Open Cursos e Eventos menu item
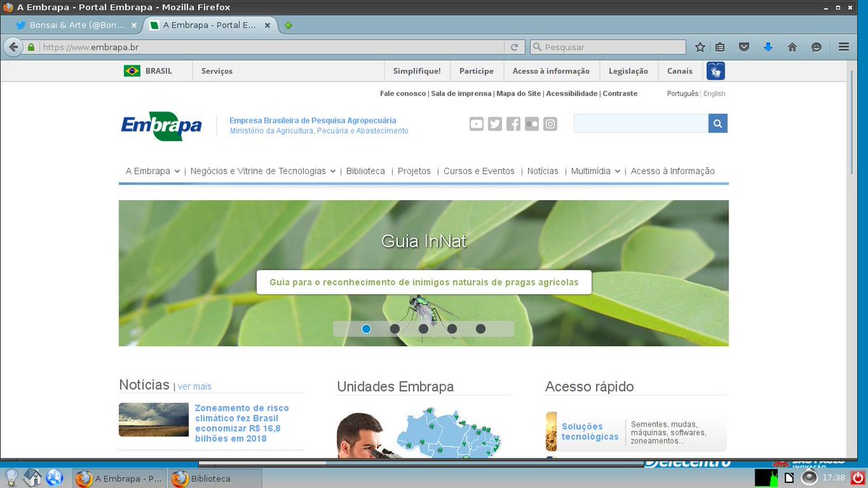 (479, 171)
